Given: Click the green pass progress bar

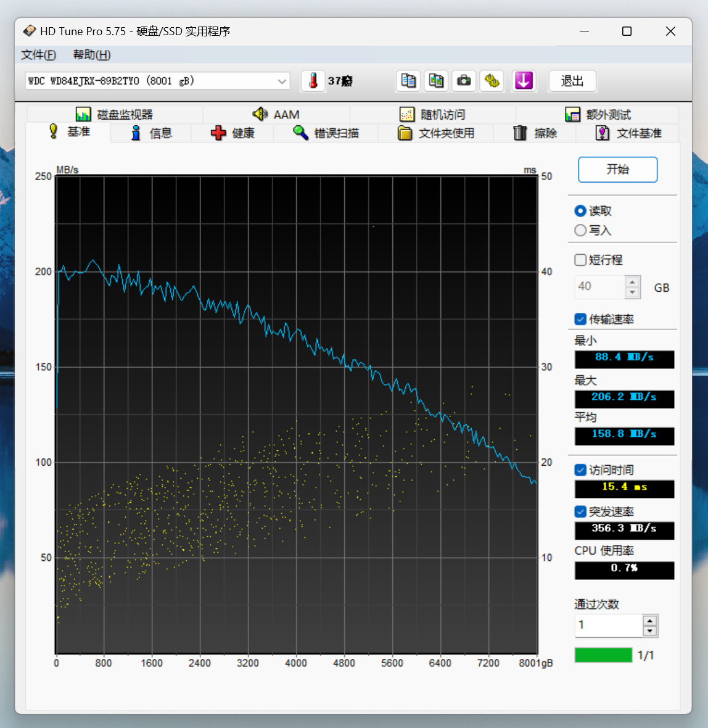Looking at the screenshot, I should pyautogui.click(x=604, y=655).
